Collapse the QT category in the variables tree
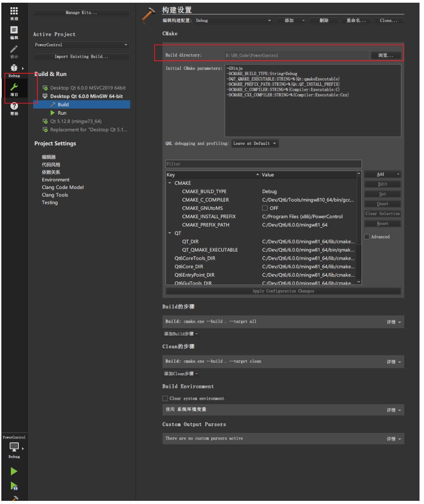Viewport: 424px width, 504px height. point(170,233)
